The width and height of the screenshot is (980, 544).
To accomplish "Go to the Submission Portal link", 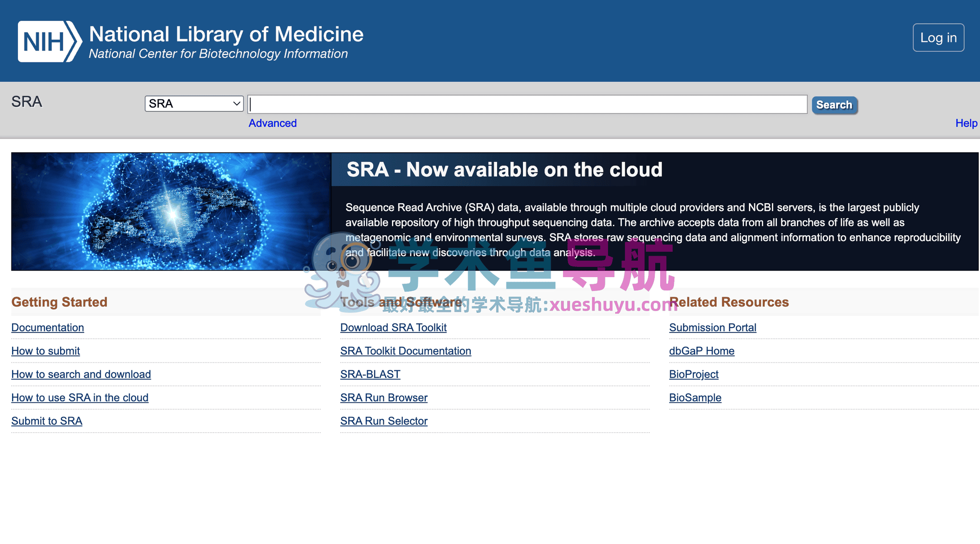I will [x=712, y=327].
